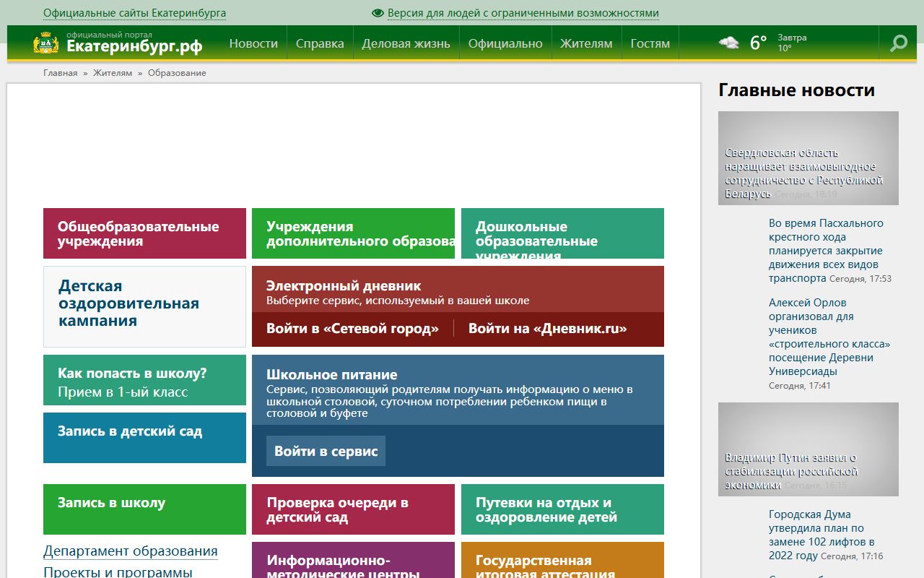Open Версия для людей с ограниченными возможностями
Viewport: 924px width, 578px height.
coord(523,13)
